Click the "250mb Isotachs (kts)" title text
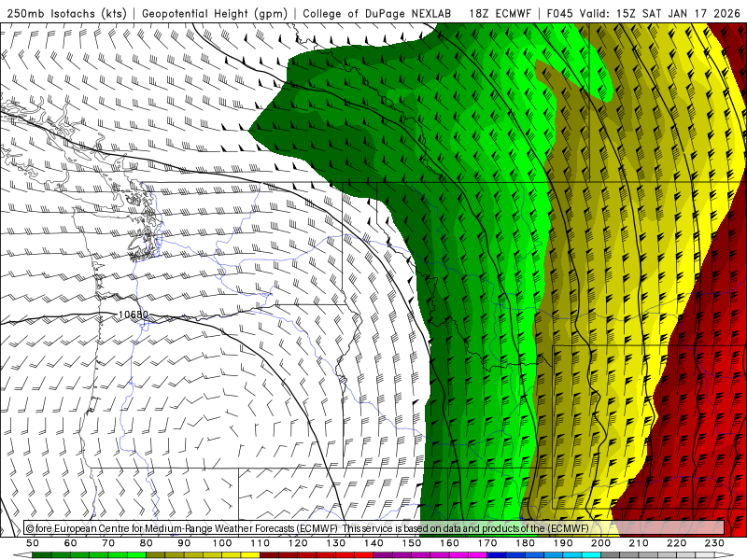747x560 pixels. click(66, 14)
